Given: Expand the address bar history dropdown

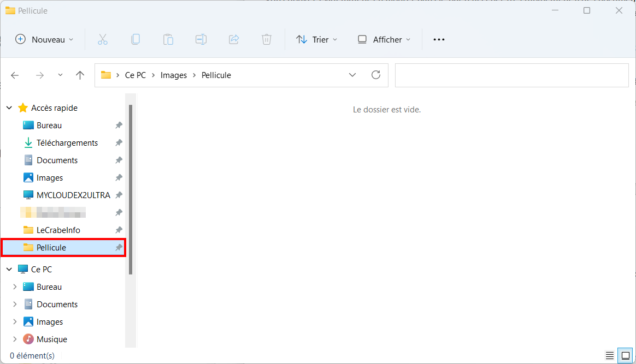Looking at the screenshot, I should click(352, 75).
